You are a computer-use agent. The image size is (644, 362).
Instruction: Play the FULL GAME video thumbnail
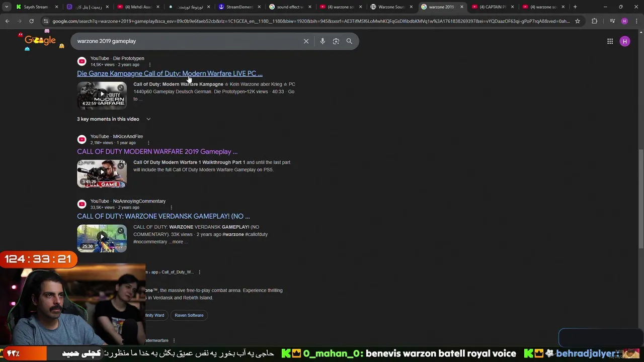102,173
